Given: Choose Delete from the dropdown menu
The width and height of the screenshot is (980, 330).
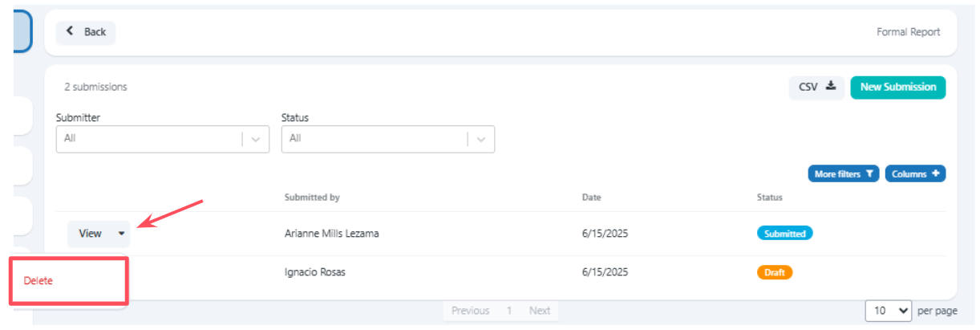Looking at the screenshot, I should pos(38,280).
